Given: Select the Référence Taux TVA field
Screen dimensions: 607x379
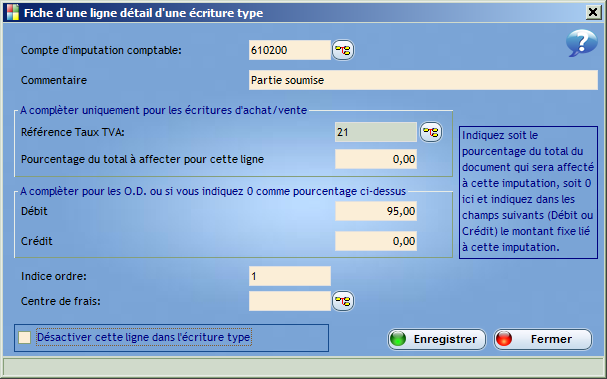Looking at the screenshot, I should click(376, 132).
